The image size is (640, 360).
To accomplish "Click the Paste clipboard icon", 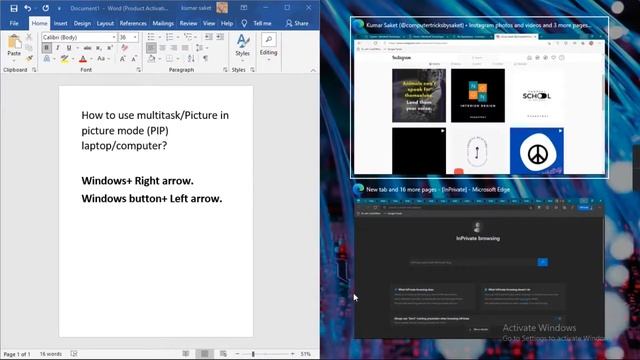I will (14, 42).
